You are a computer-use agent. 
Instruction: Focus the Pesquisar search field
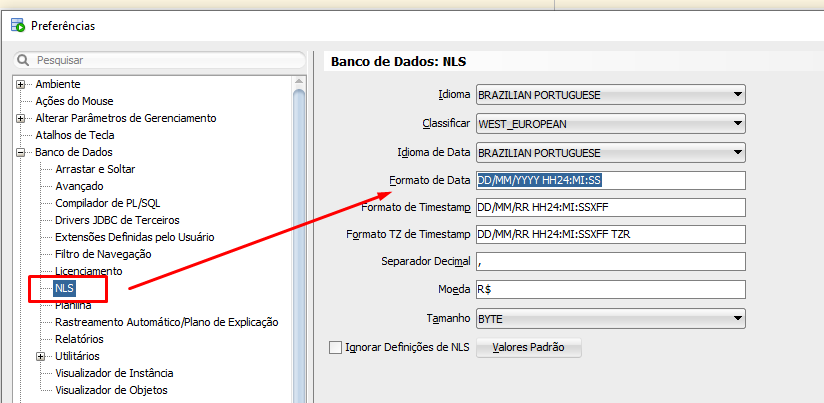pyautogui.click(x=159, y=60)
